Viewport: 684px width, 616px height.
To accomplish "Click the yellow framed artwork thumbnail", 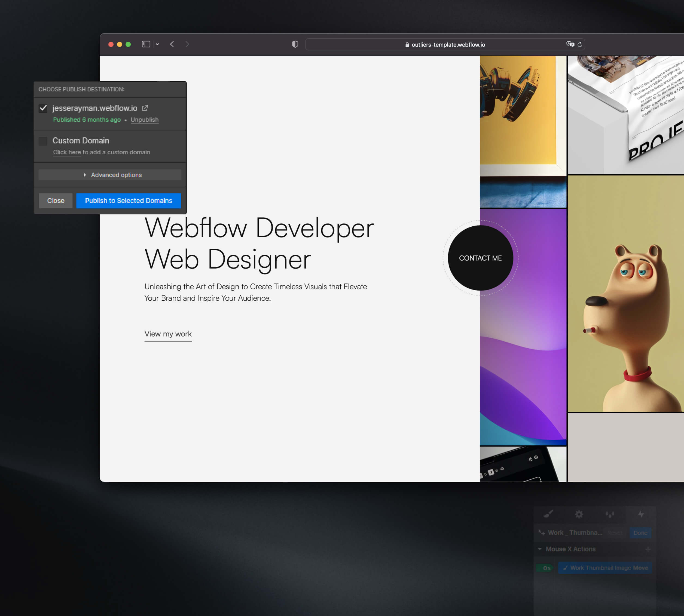I will click(x=523, y=132).
